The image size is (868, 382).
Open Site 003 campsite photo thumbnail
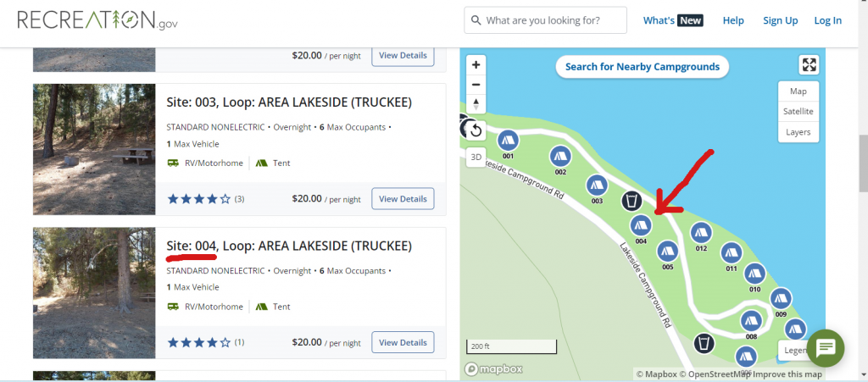pos(94,149)
